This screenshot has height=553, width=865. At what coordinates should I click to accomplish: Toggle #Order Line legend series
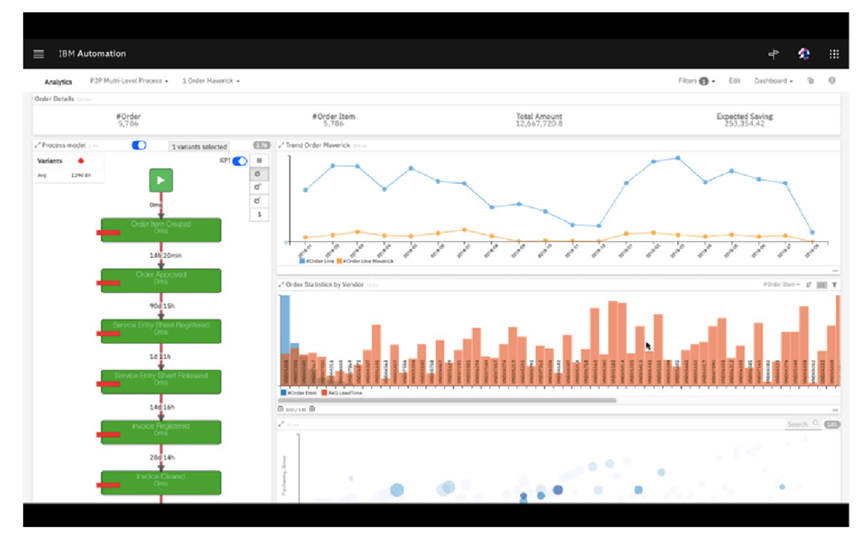316,261
